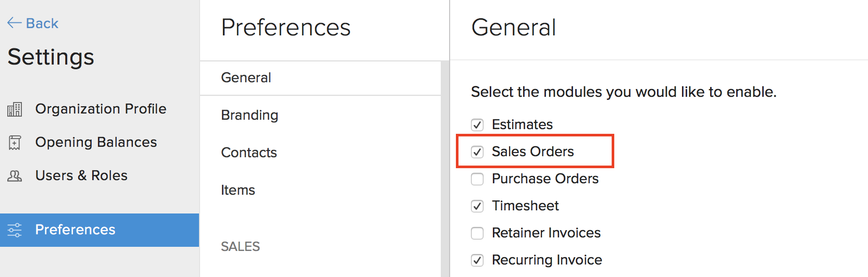Click the Preferences list vertical scrollbar
Viewport: 868px width, 277px height.
pos(444,167)
